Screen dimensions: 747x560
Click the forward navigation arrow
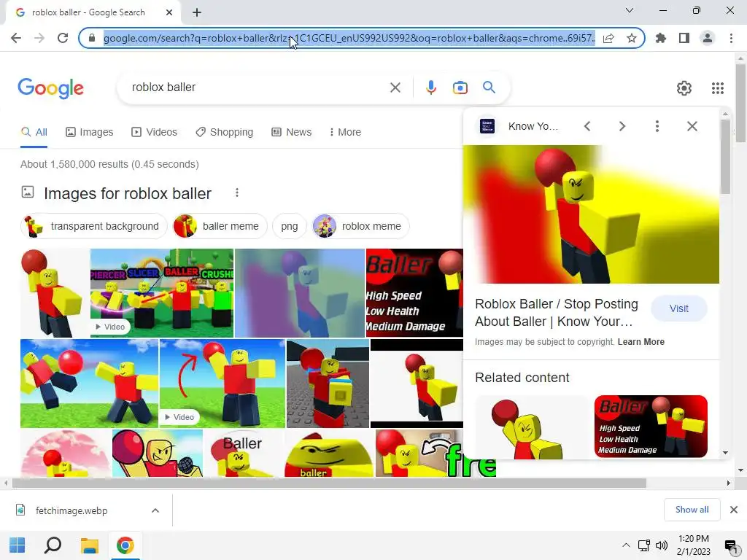[39, 38]
